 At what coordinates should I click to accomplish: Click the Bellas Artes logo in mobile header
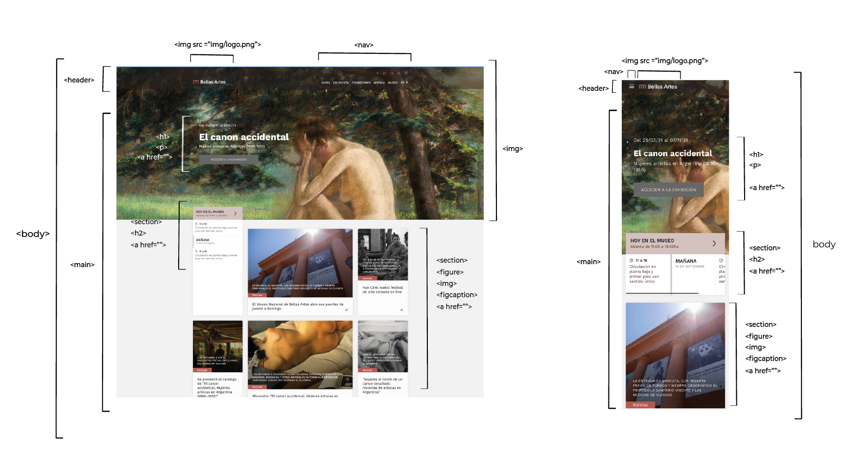[658, 86]
